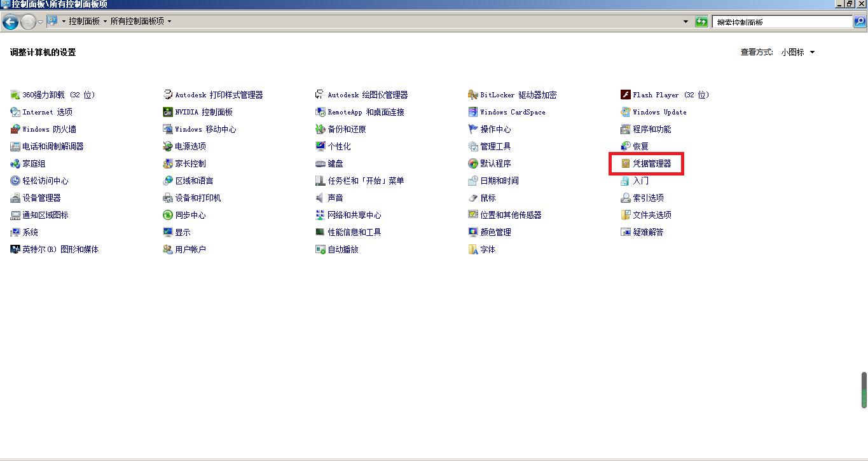
Task: Click the 轻松访问中心 icon
Action: (15, 181)
